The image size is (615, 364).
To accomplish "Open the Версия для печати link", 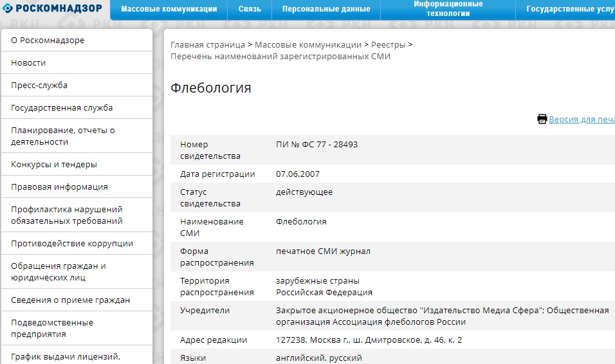I will tap(582, 119).
